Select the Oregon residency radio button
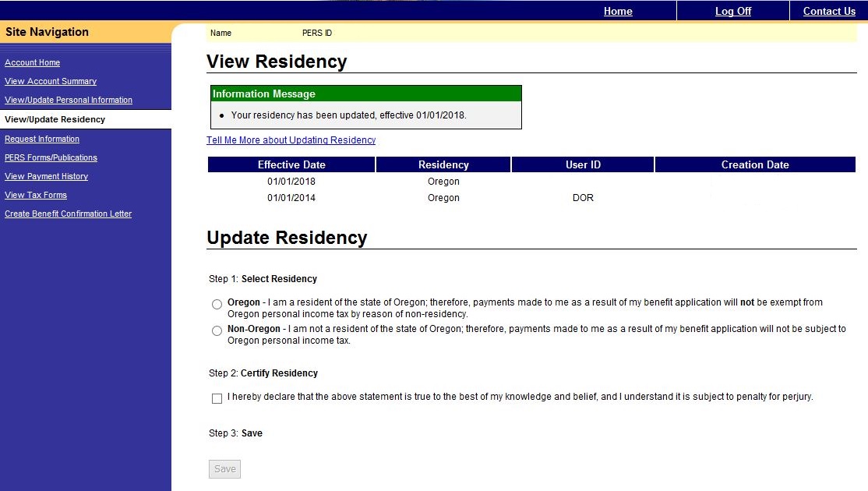 point(217,304)
